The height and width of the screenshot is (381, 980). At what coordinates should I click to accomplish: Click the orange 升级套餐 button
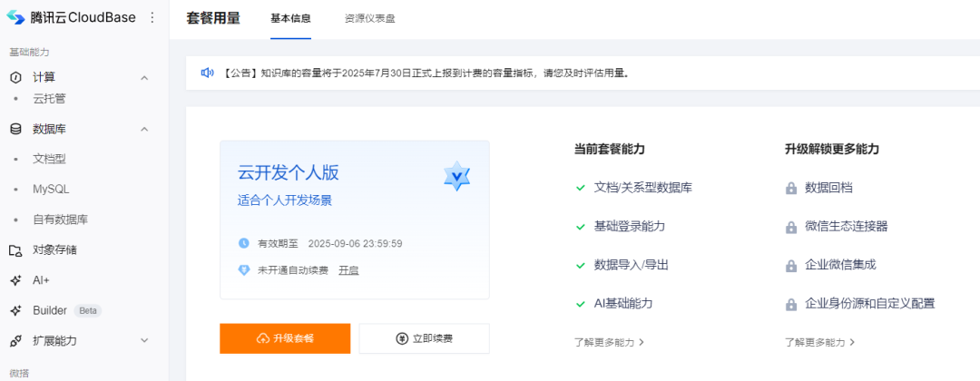(x=285, y=338)
